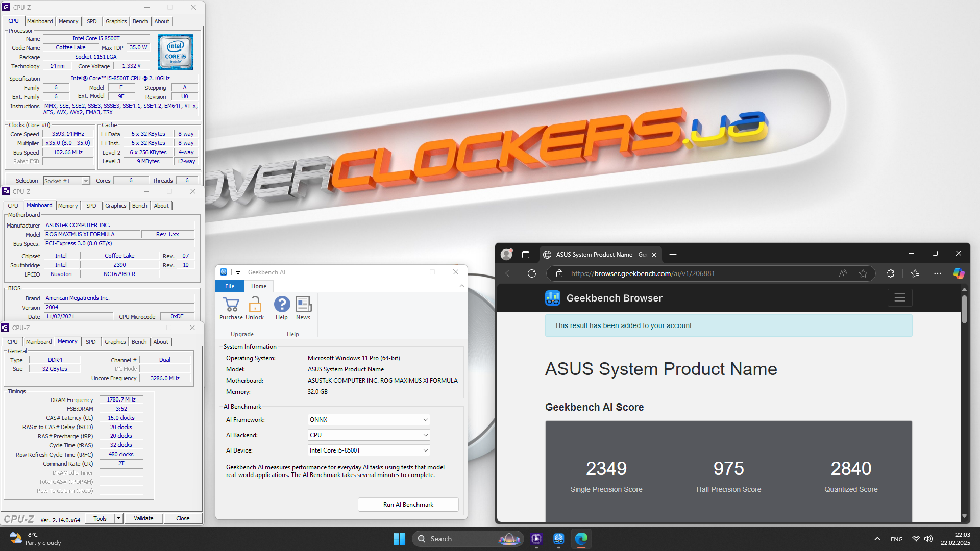Click the Intel Core i5 logo image
This screenshot has height=551, width=980.
click(x=176, y=52)
